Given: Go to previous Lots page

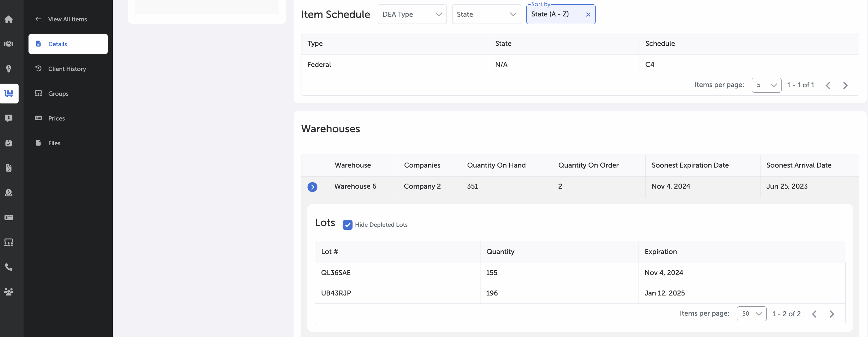Looking at the screenshot, I should pyautogui.click(x=814, y=314).
